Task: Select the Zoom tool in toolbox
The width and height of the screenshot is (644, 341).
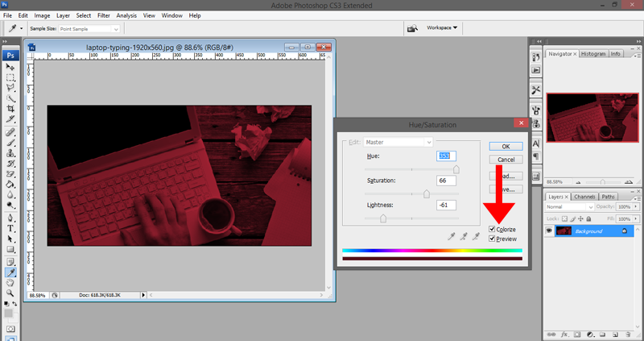Action: 10,293
